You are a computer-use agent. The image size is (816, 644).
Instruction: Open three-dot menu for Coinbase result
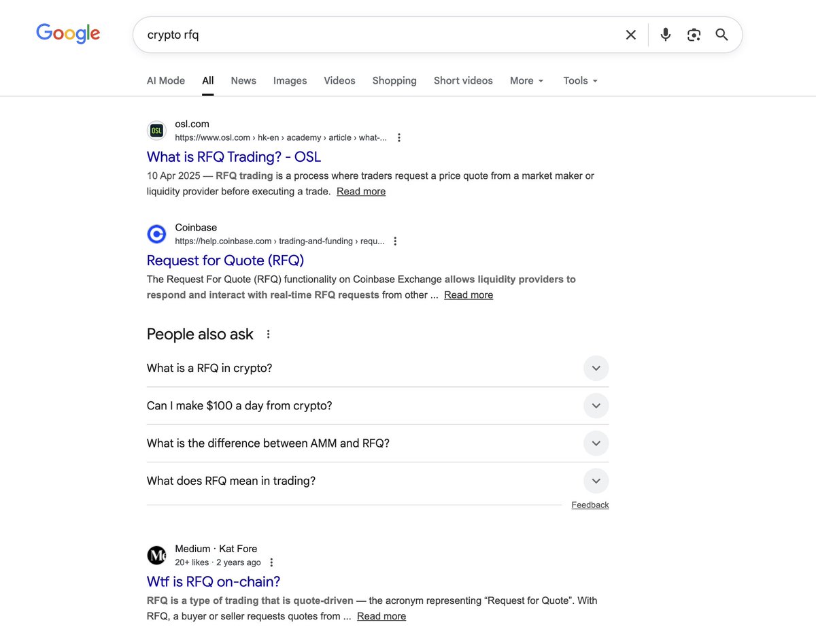tap(395, 241)
